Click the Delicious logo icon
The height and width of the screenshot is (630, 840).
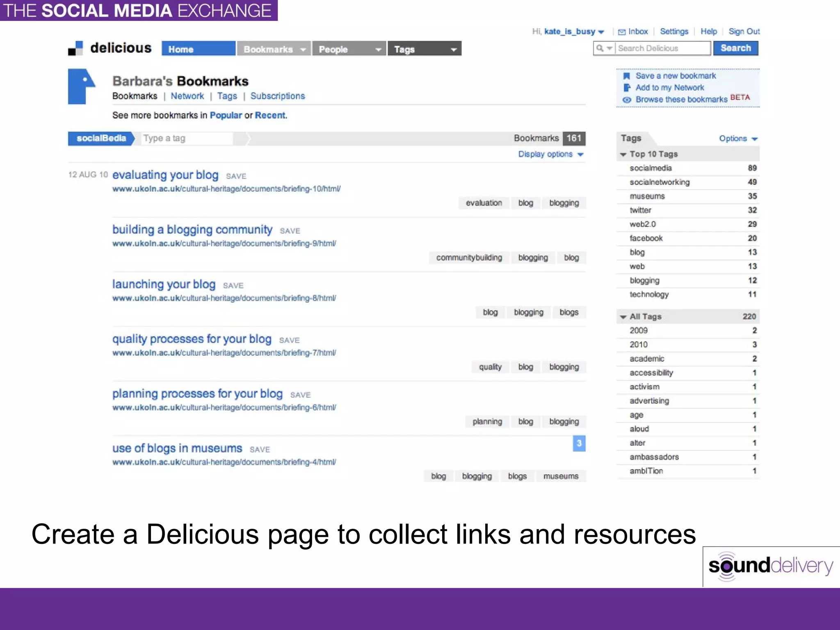pyautogui.click(x=75, y=48)
